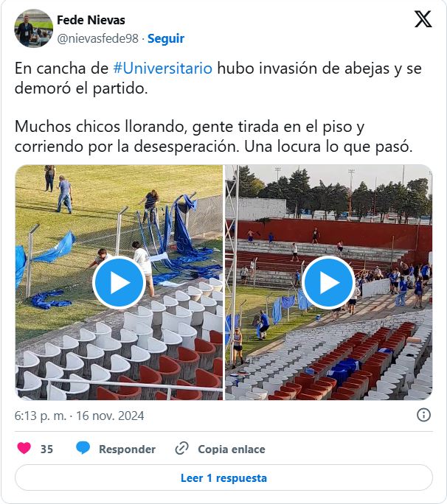The height and width of the screenshot is (504, 447).
Task: Open the tweet info circle icon
Action: click(423, 415)
